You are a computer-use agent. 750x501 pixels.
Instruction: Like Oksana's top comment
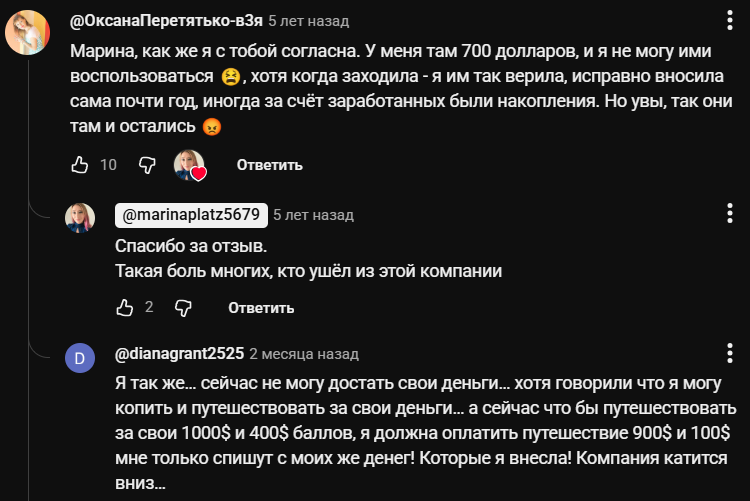tap(82, 164)
